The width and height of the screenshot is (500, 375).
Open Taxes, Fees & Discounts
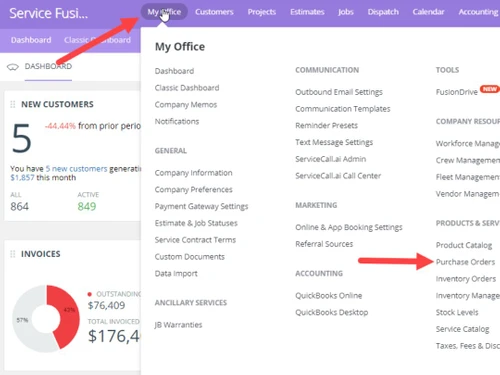pyautogui.click(x=468, y=346)
